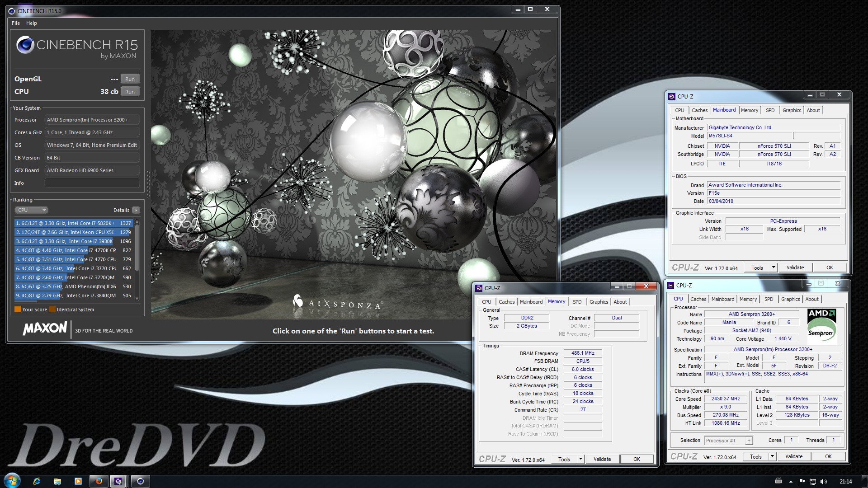Click the M57SLI-S4 motherboard model field
The image size is (868, 488).
[750, 136]
